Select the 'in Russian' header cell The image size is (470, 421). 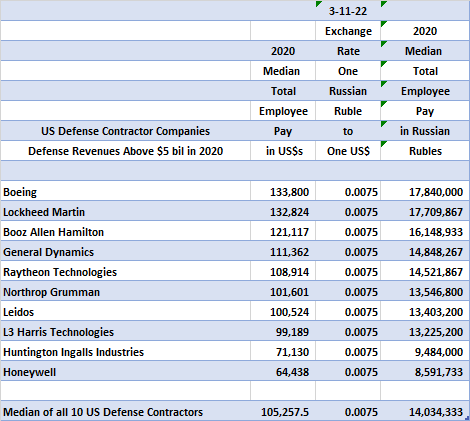425,131
